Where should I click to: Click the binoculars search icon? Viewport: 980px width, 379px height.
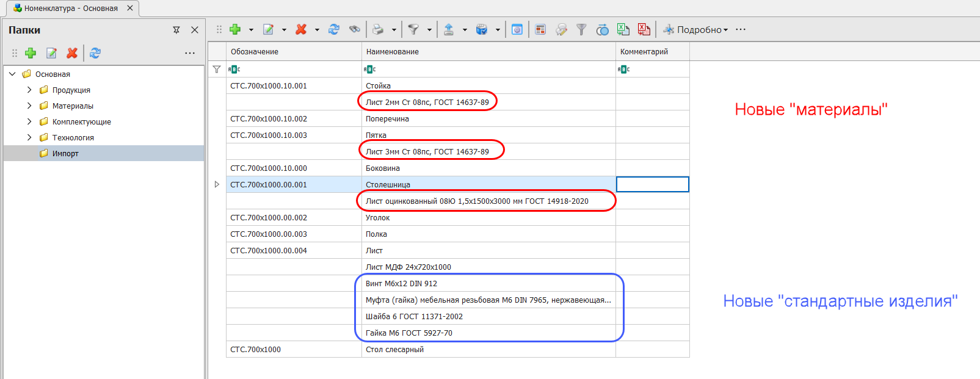[354, 29]
